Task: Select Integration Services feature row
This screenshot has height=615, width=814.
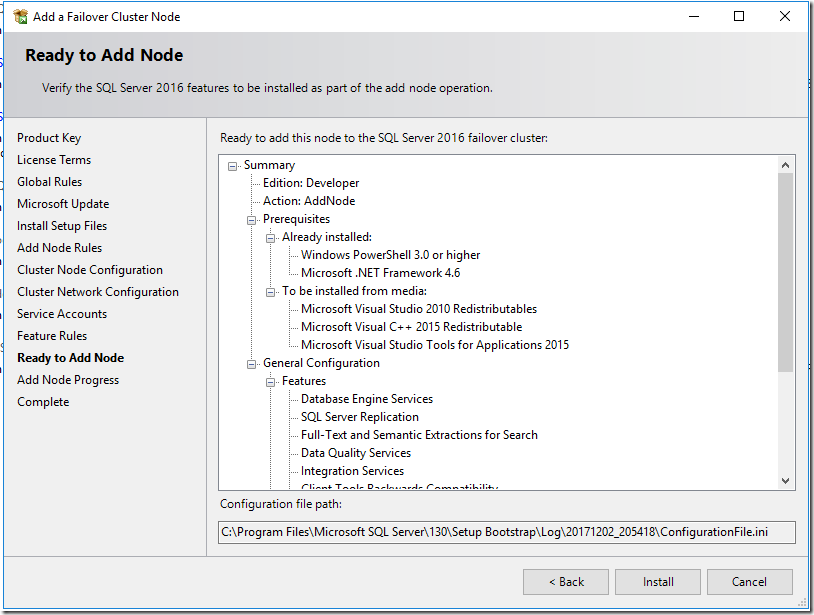Action: (352, 471)
